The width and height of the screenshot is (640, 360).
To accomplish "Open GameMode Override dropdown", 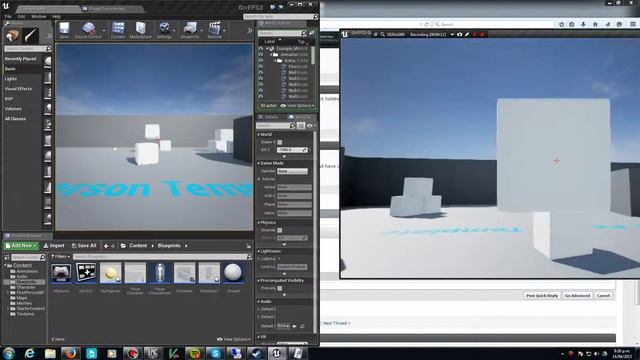I will (x=292, y=171).
